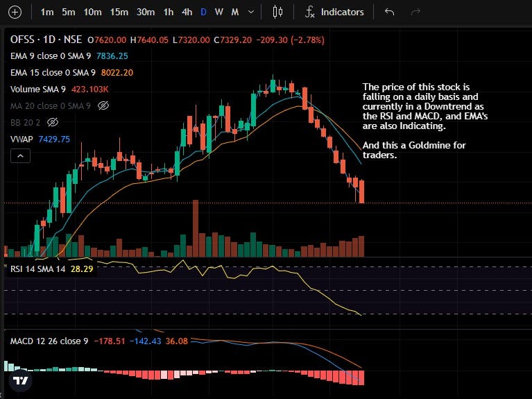Viewport: 532px width, 399px height.
Task: Click the tallest volume bar
Action: click(x=196, y=228)
